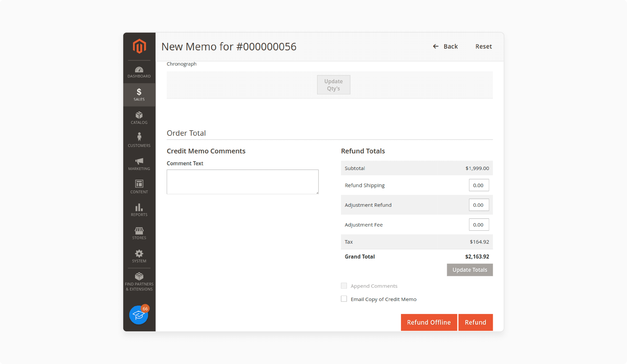Click the blue graduation cap help badge
This screenshot has height=364, width=627.
(139, 315)
